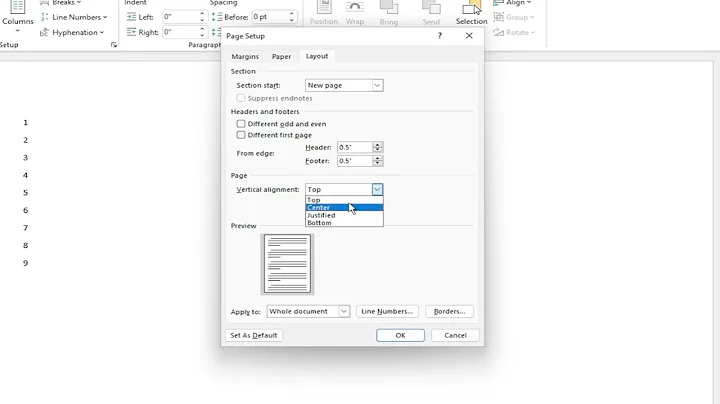
Task: Click the Right indent spinner arrows
Action: (202, 32)
